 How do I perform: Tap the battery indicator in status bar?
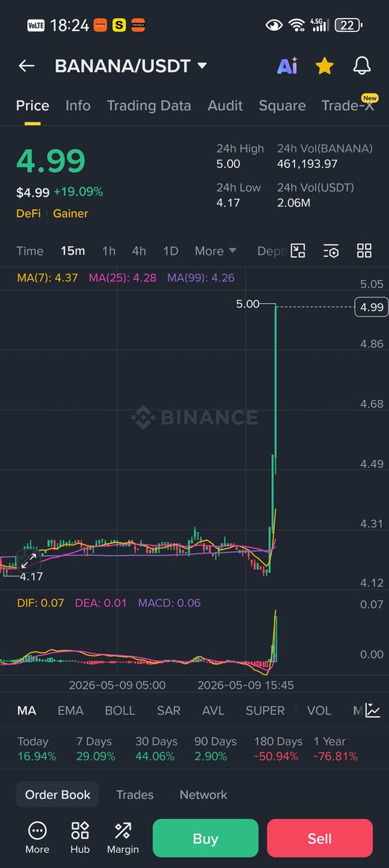point(349,25)
